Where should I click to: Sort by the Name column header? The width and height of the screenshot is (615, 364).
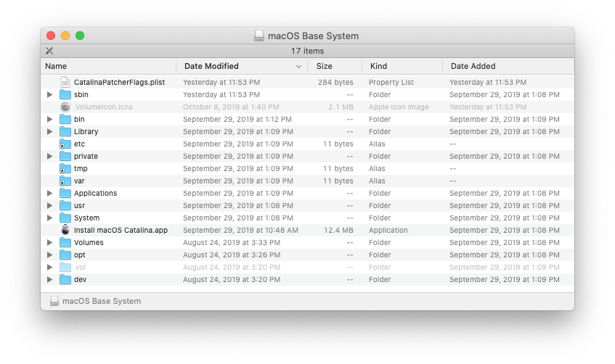[x=108, y=66]
